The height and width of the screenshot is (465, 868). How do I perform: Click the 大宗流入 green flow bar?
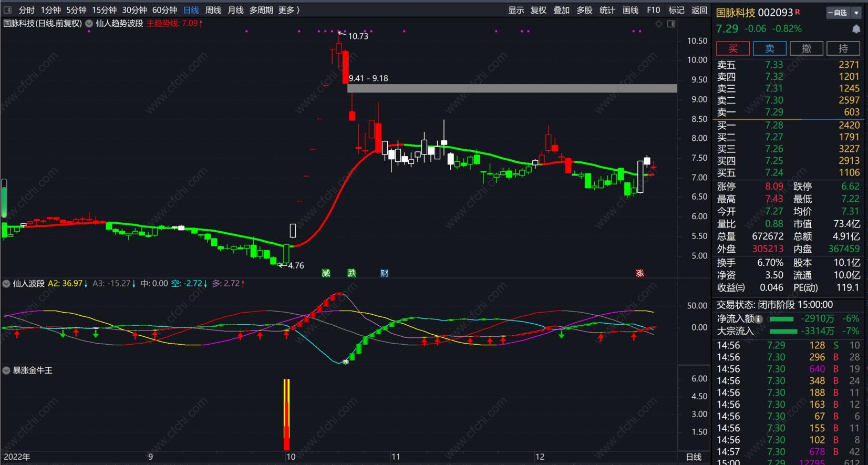783,331
